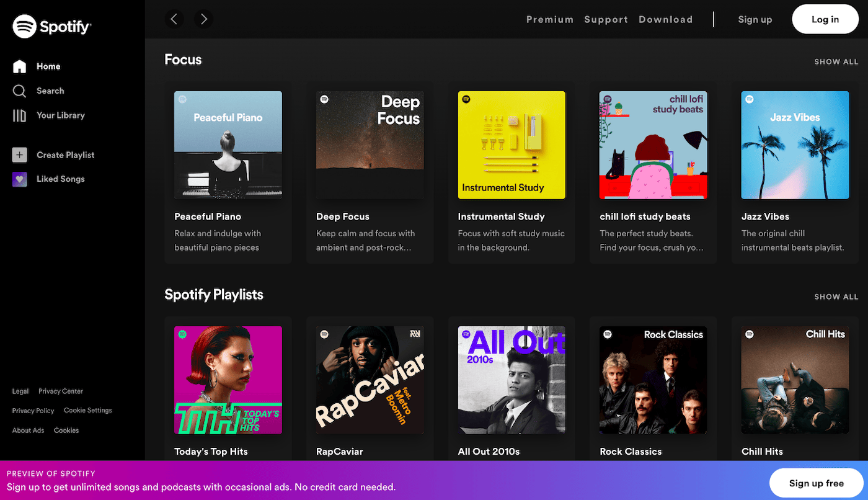Screen dimensions: 868x500
Task: Open Liked Songs label in sidebar
Action: (61, 179)
